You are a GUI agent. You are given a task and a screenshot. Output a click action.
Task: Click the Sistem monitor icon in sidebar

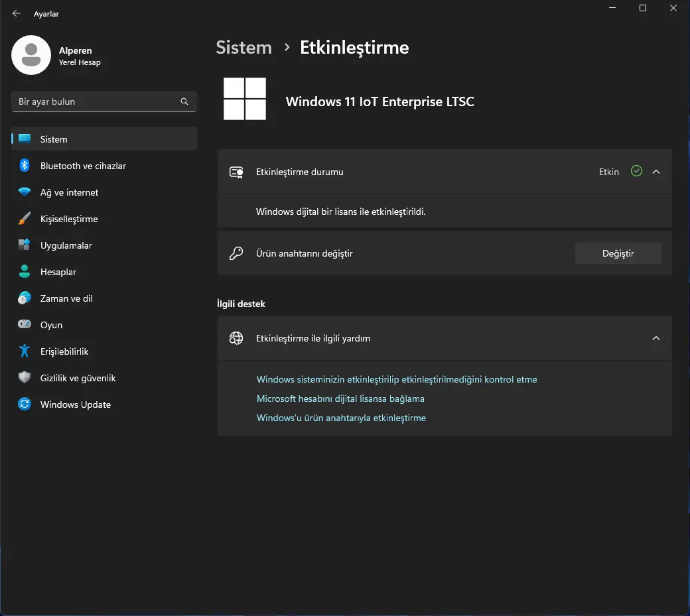25,139
